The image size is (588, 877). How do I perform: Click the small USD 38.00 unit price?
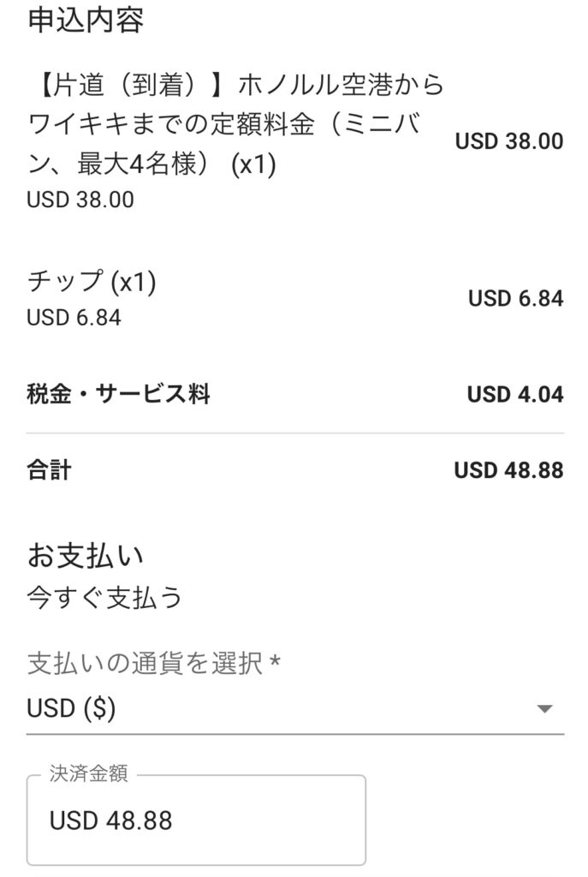pos(80,200)
